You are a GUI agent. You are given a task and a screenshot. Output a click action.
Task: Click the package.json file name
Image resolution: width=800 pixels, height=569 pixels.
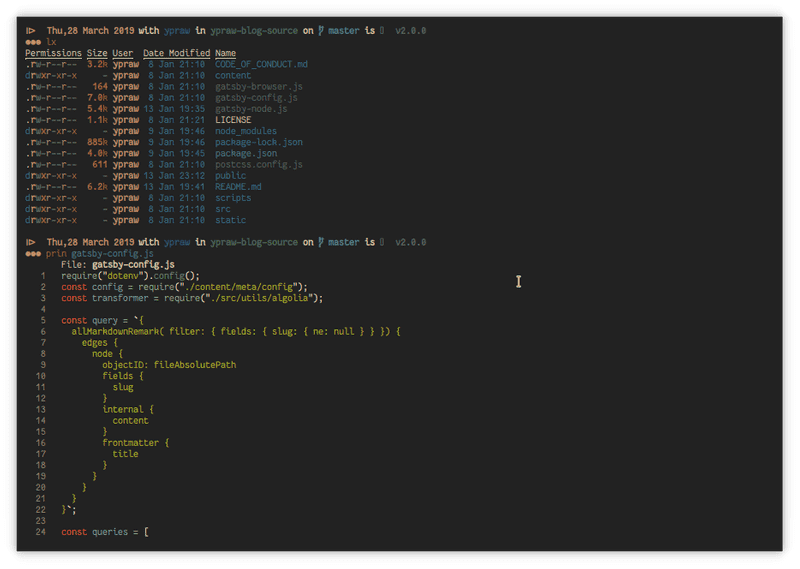point(245,154)
